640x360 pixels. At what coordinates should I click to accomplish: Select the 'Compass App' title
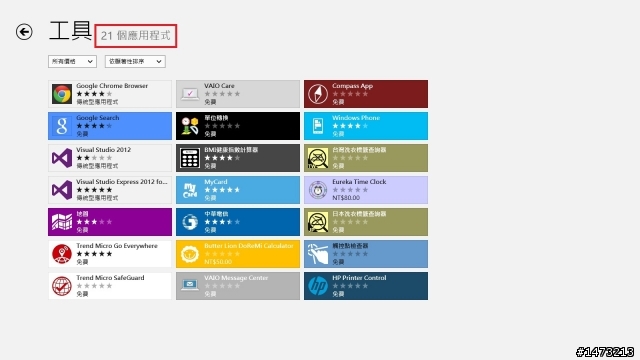[352, 86]
